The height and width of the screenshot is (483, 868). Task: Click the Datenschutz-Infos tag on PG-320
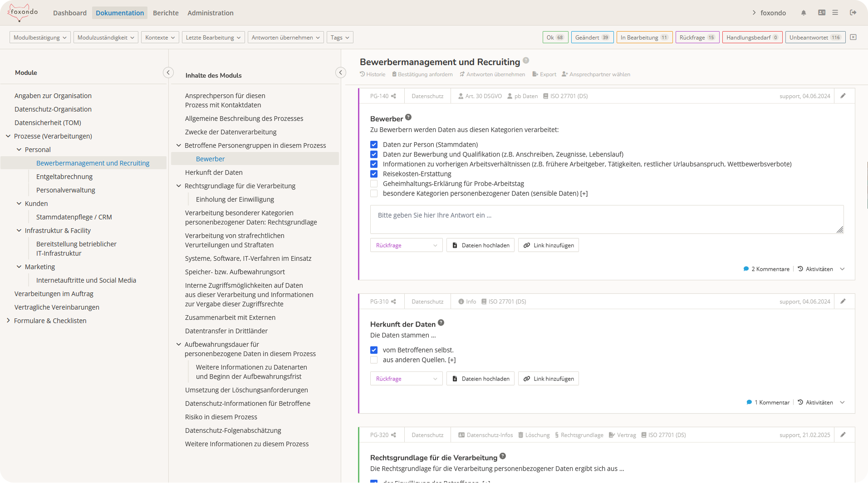(485, 435)
